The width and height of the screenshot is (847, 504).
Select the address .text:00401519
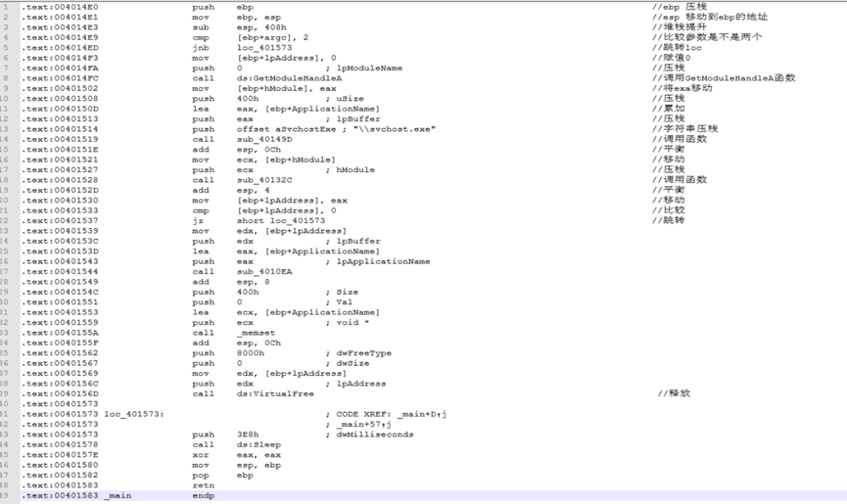[60, 139]
